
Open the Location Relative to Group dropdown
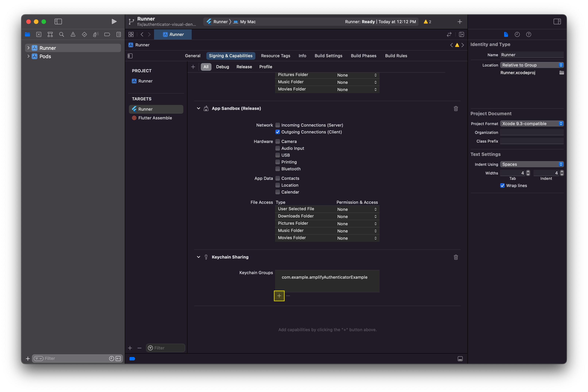[x=532, y=65]
